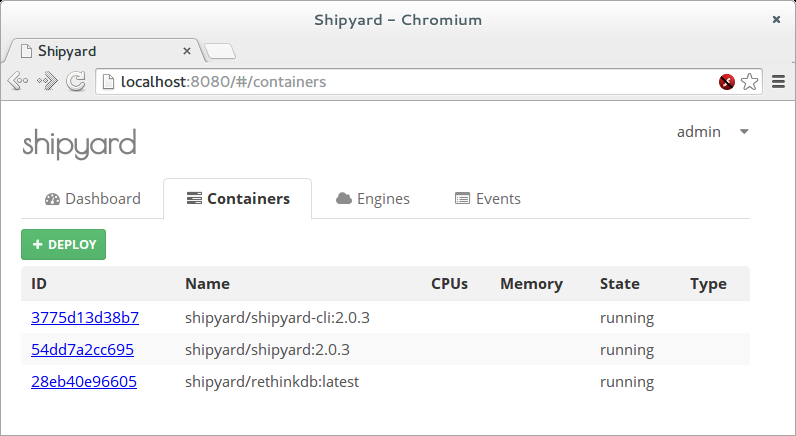Reload the page with the refresh icon
The height and width of the screenshot is (436, 796).
coord(75,82)
